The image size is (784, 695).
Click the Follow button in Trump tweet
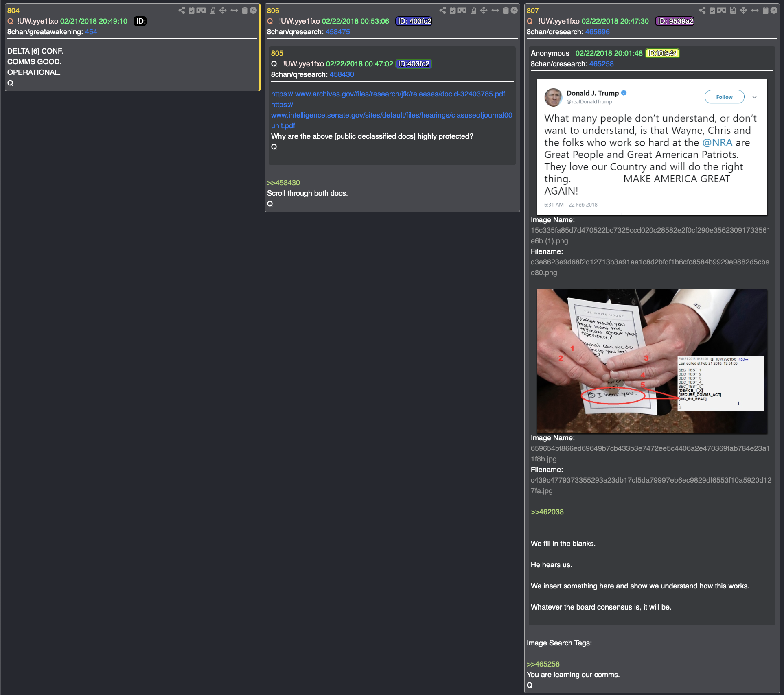pyautogui.click(x=724, y=97)
